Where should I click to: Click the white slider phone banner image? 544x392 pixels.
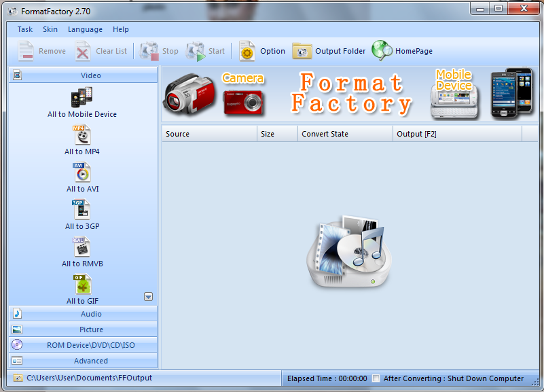click(454, 102)
